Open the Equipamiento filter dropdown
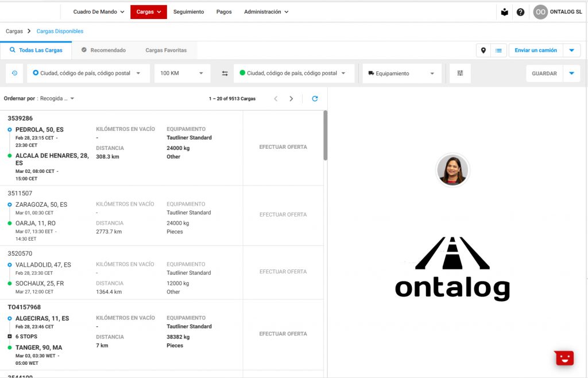The image size is (588, 378). (401, 74)
